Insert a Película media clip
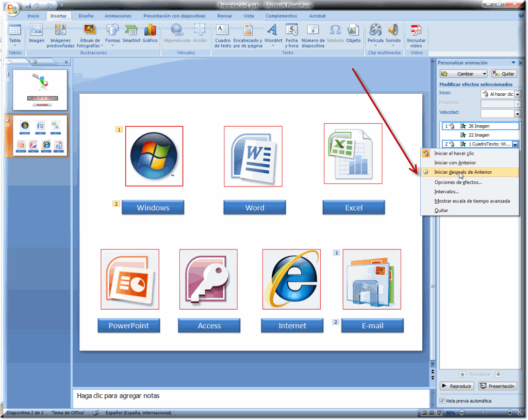The height and width of the screenshot is (420, 528). (375, 32)
